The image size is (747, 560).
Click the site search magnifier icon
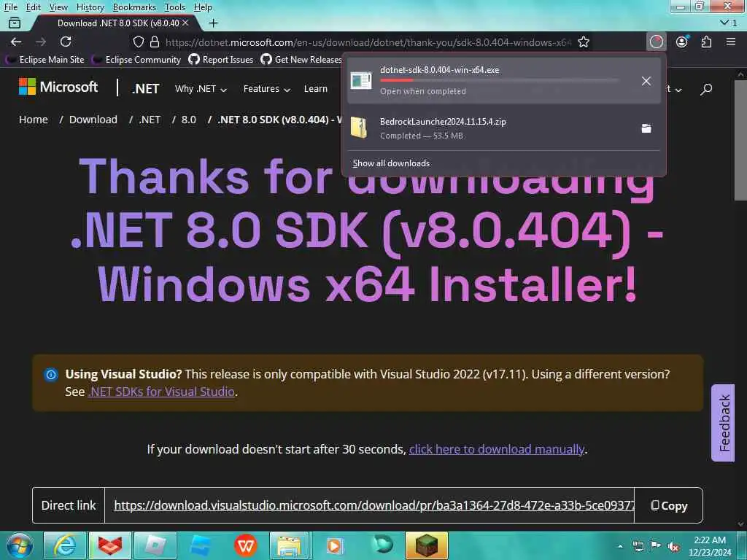click(x=706, y=88)
